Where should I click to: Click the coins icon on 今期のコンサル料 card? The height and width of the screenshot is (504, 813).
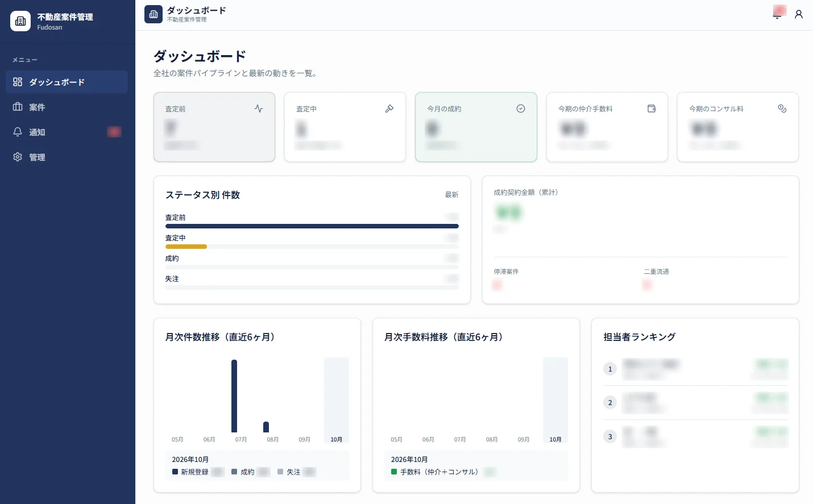pos(782,109)
